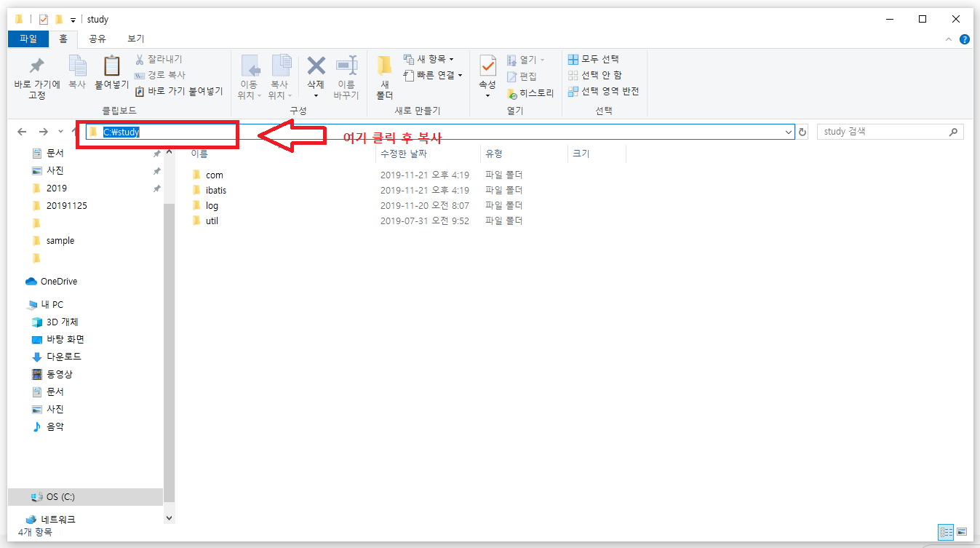Select the log folder

205,205
